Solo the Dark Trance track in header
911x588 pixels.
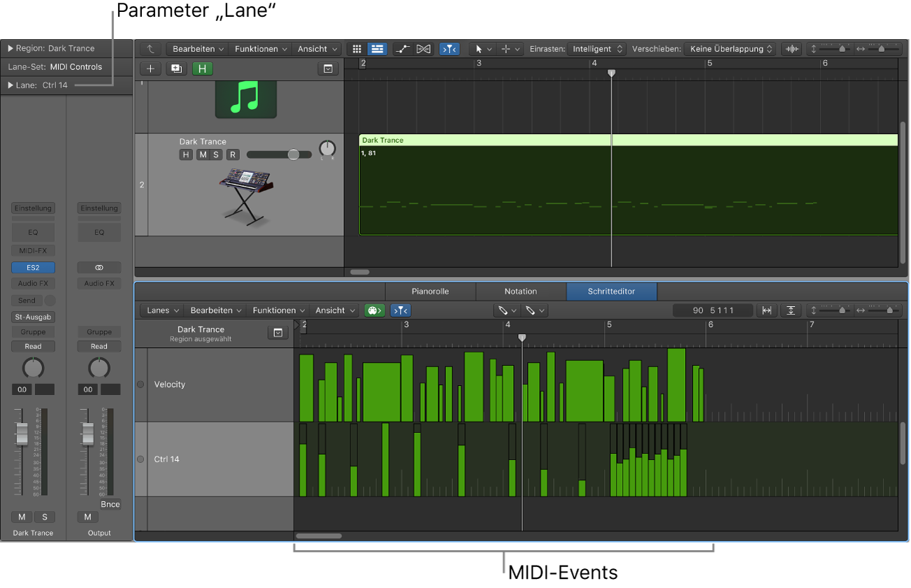(x=216, y=155)
